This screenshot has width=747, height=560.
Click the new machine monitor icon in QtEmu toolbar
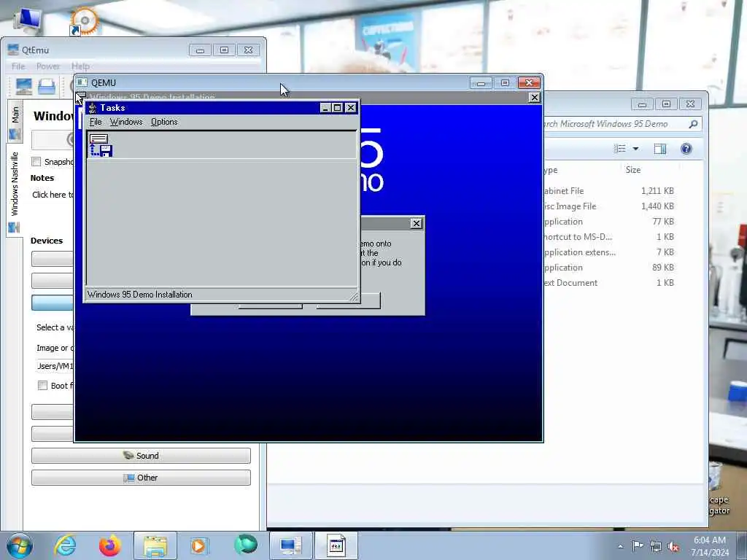pyautogui.click(x=24, y=86)
